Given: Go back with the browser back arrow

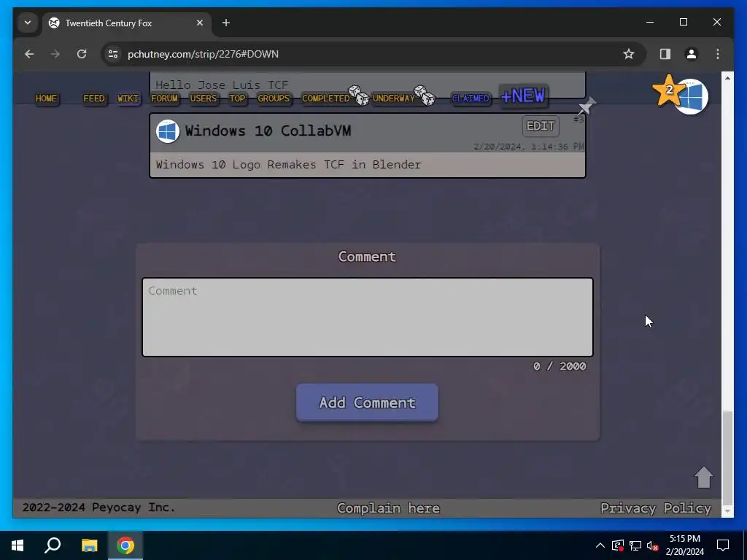Looking at the screenshot, I should (29, 54).
